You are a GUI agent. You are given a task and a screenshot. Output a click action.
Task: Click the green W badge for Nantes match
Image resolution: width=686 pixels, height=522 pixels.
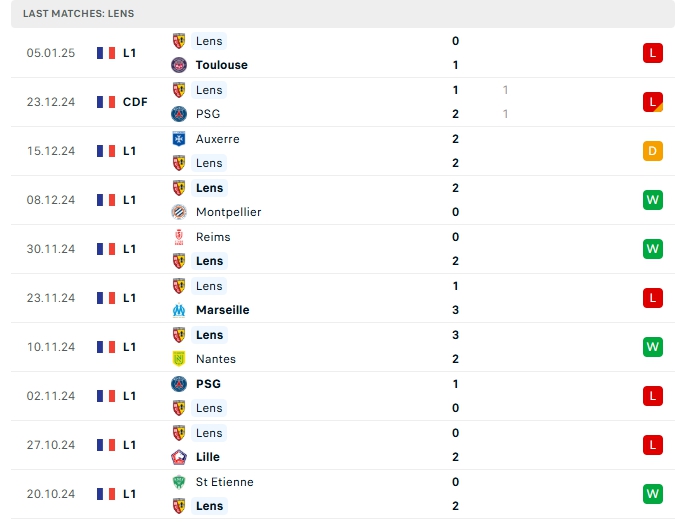pyautogui.click(x=653, y=347)
